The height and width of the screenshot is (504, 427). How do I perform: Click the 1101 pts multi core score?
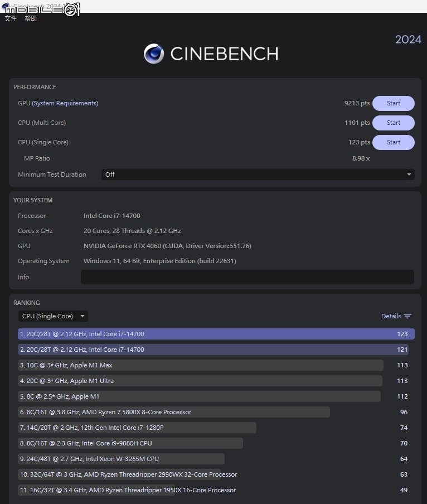(x=357, y=123)
